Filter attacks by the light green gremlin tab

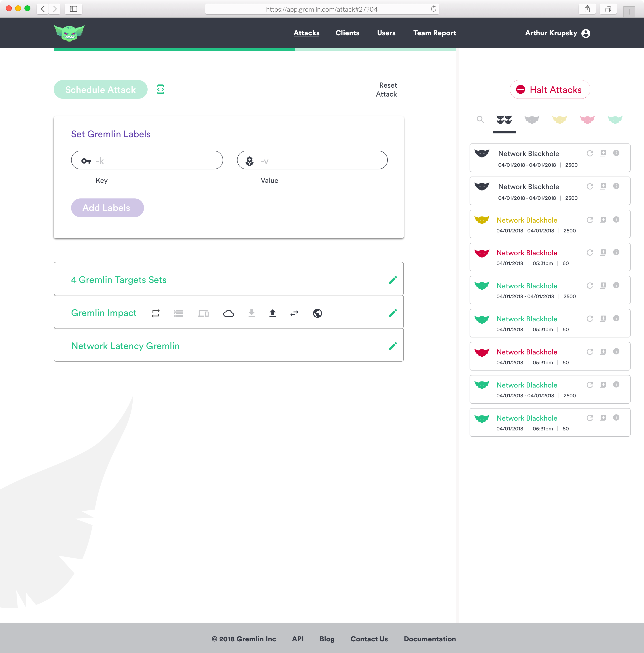click(615, 120)
